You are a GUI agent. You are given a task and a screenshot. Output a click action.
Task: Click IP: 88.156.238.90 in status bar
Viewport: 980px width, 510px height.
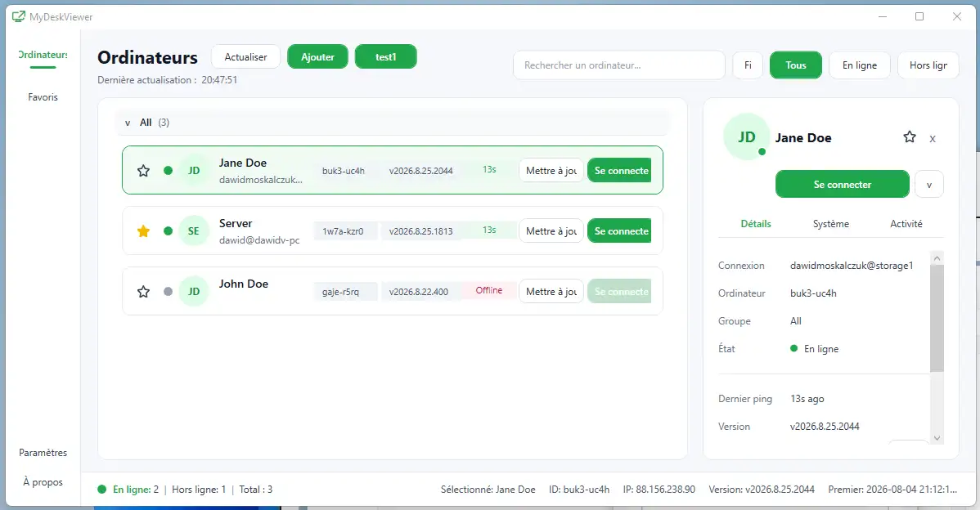tap(659, 490)
